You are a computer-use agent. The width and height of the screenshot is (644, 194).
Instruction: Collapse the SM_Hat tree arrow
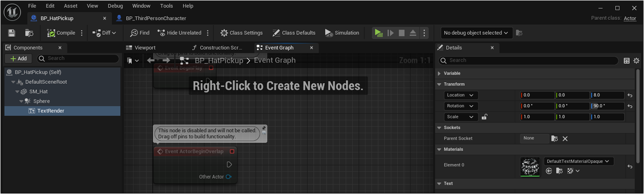tap(18, 91)
